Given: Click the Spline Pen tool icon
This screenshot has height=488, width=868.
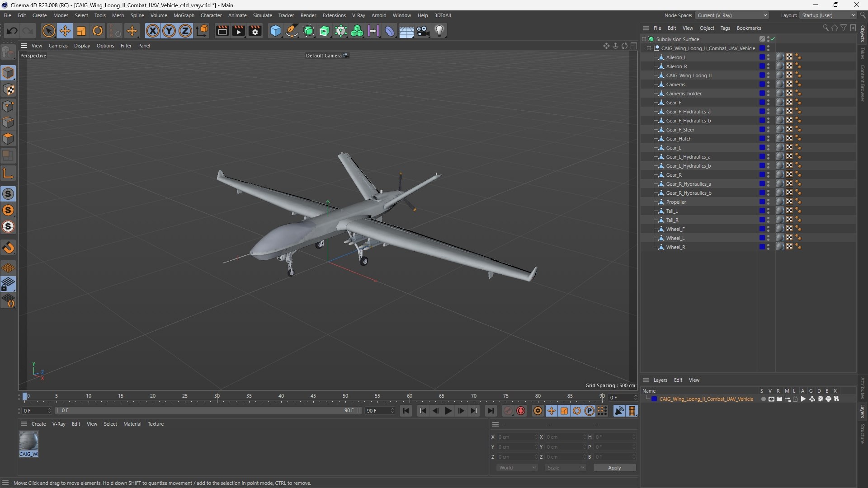Looking at the screenshot, I should pyautogui.click(x=292, y=31).
